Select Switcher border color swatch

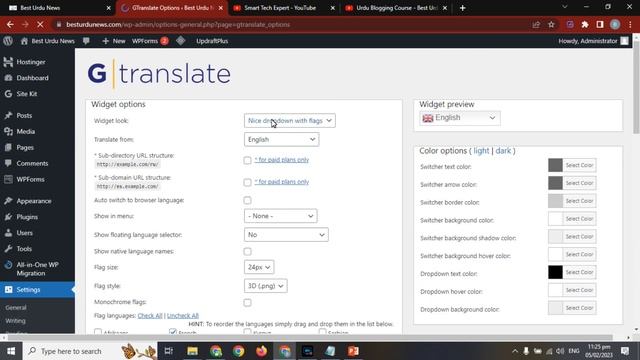coord(555,201)
